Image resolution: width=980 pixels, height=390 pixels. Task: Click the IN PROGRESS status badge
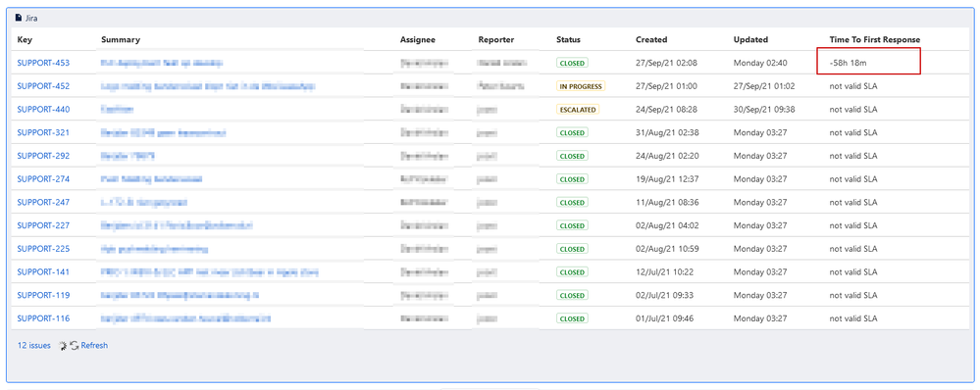coord(581,86)
